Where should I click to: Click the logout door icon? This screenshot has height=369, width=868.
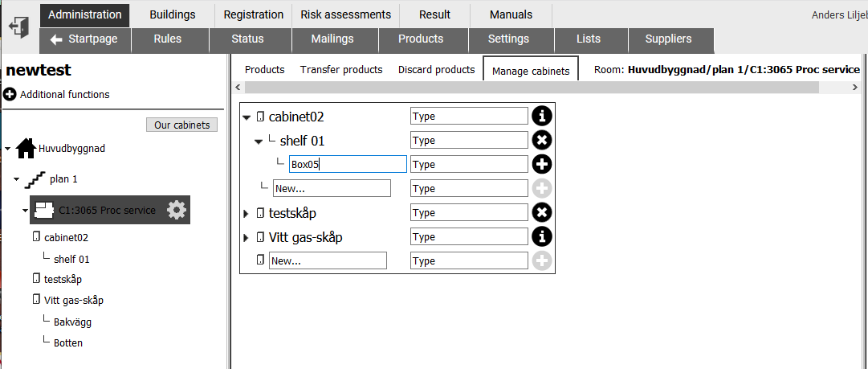click(x=19, y=27)
